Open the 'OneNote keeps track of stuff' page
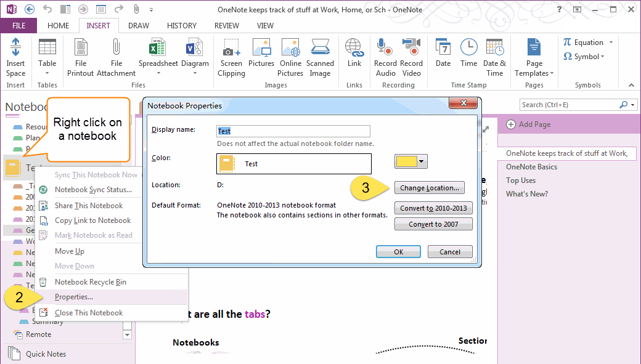The height and width of the screenshot is (364, 641). (x=566, y=153)
